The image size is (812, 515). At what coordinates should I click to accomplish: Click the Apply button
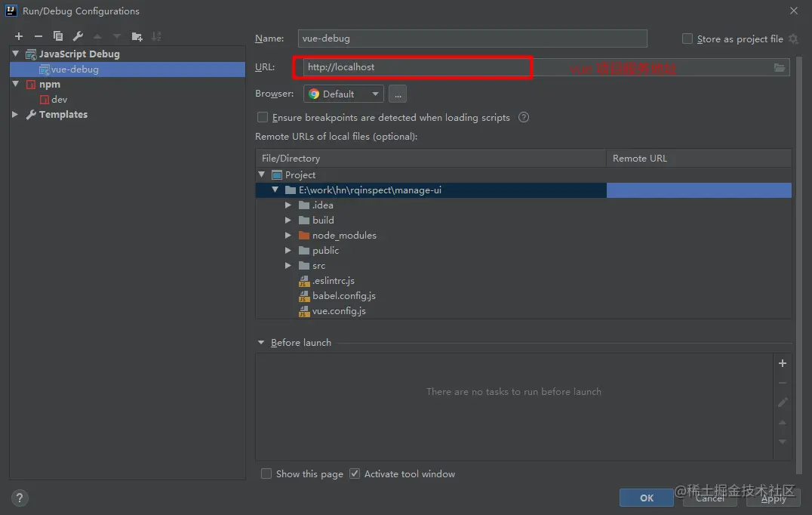[x=774, y=498]
